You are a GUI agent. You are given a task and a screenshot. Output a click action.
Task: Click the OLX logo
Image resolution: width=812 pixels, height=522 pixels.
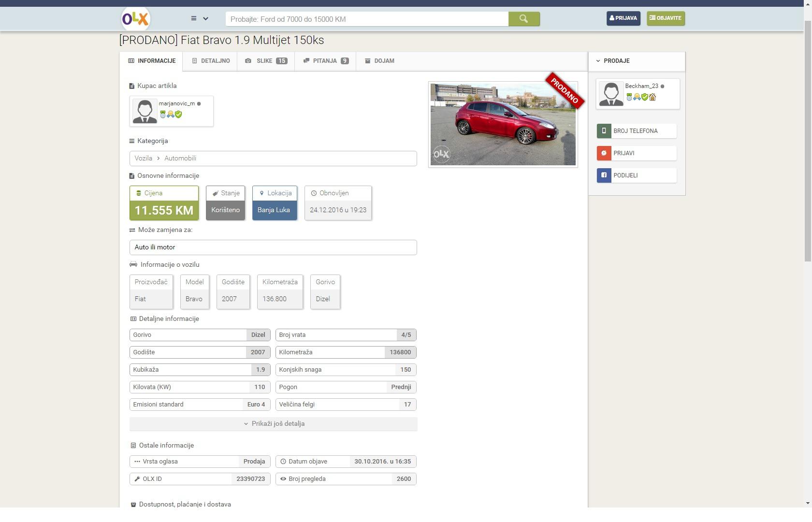coord(135,19)
